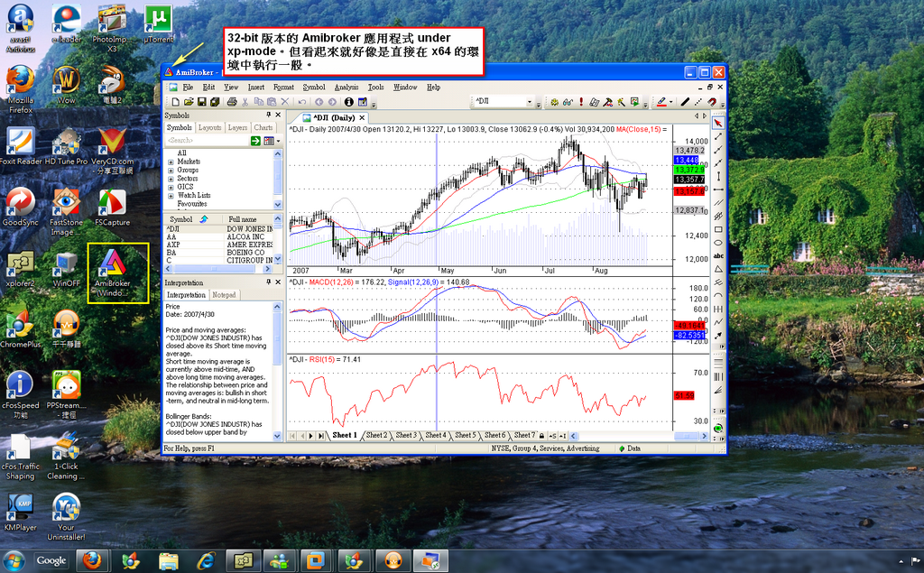Select the parallel lines channel tool
The width and height of the screenshot is (924, 573).
[718, 203]
